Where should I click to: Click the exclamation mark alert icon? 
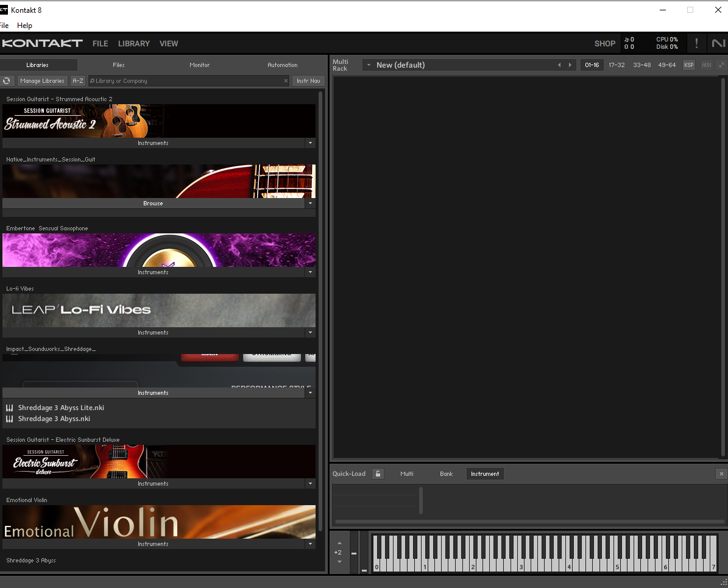coord(696,43)
